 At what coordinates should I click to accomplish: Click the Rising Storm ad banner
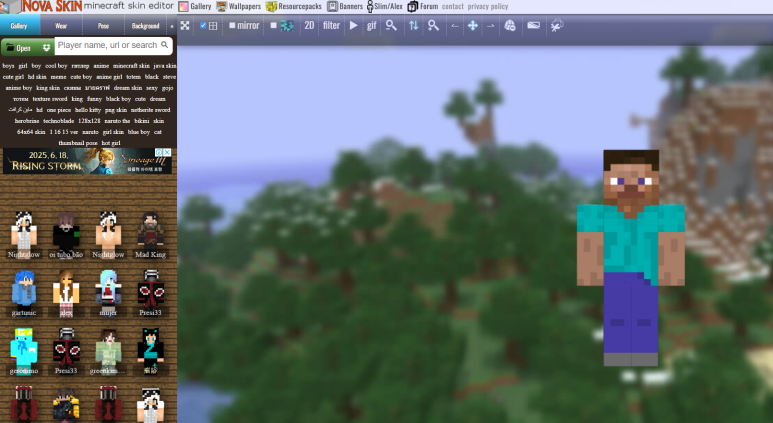pyautogui.click(x=87, y=161)
